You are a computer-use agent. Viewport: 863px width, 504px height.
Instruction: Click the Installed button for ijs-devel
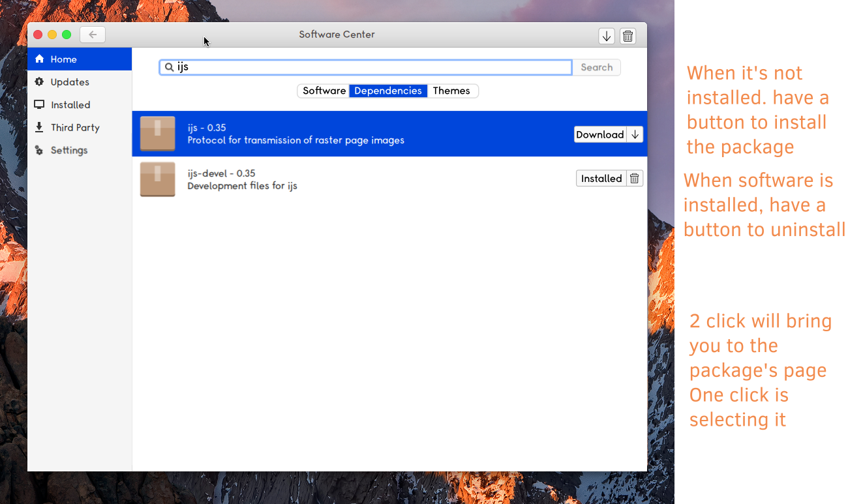[601, 179]
